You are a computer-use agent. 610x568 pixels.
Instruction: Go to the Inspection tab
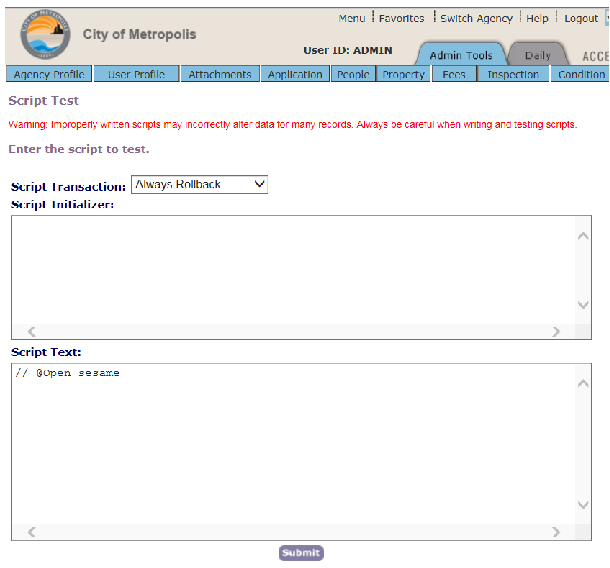[513, 75]
